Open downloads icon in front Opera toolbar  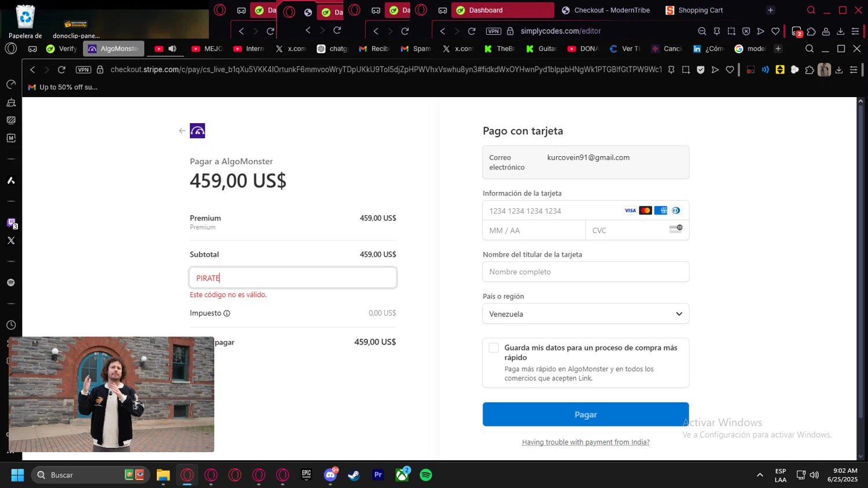click(x=839, y=70)
